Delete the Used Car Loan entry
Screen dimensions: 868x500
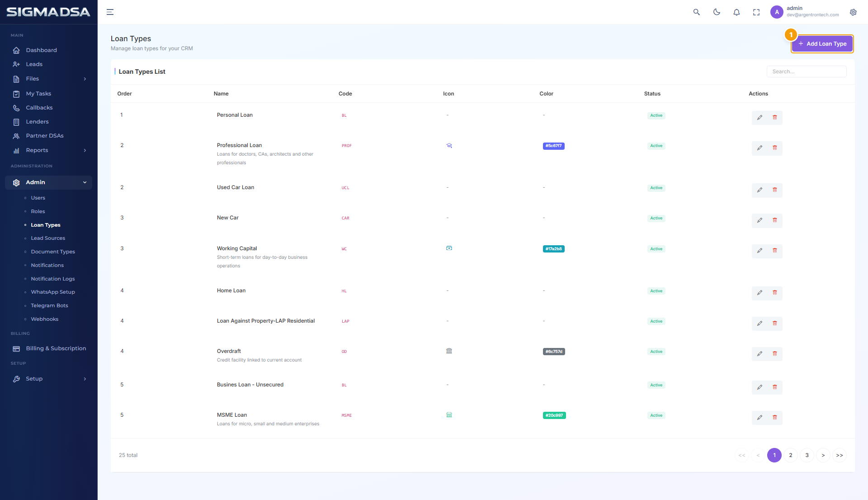775,190
